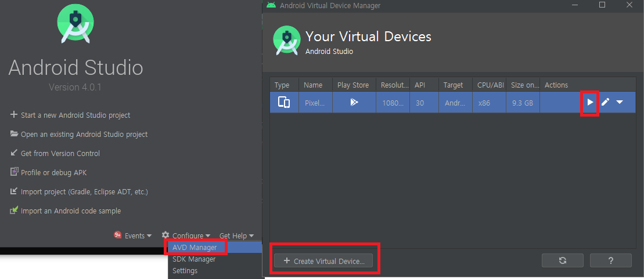The width and height of the screenshot is (644, 279).
Task: Click the 'Andr...' target cell
Action: click(455, 103)
